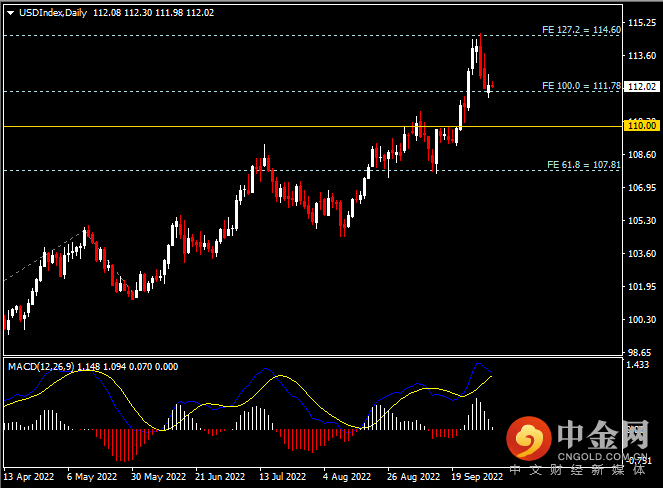Click the 115.25 price axis label
663x488 pixels.
(642, 23)
